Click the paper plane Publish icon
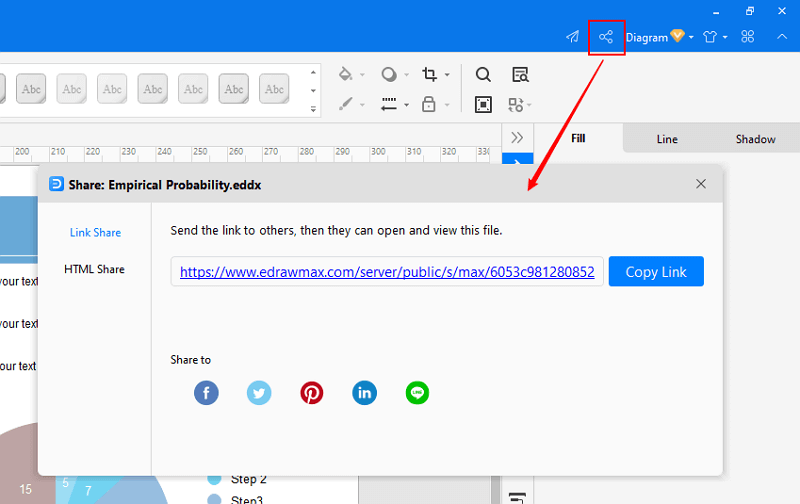This screenshot has height=504, width=800. pos(572,37)
